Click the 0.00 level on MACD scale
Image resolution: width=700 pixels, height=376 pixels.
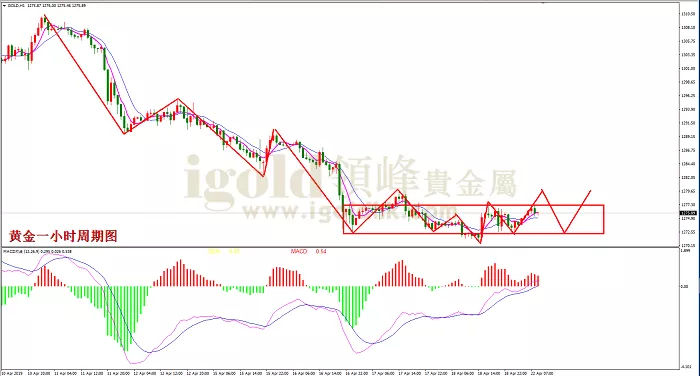pyautogui.click(x=684, y=287)
